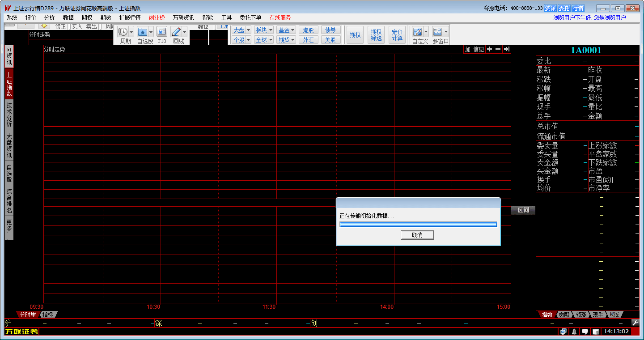Click the initialization progress bar

[418, 224]
